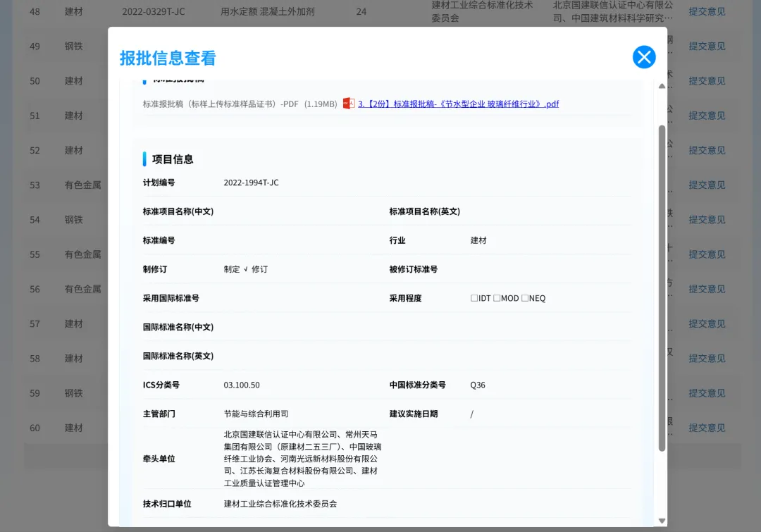Click 钢铁 in row 49
Viewport: 761px width, 532px height.
tap(74, 46)
